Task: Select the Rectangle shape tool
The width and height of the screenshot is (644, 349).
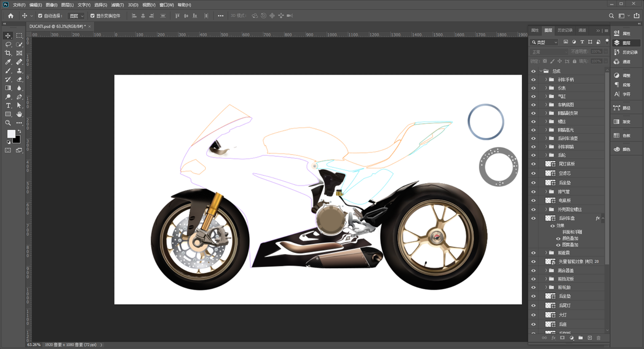Action: click(8, 114)
